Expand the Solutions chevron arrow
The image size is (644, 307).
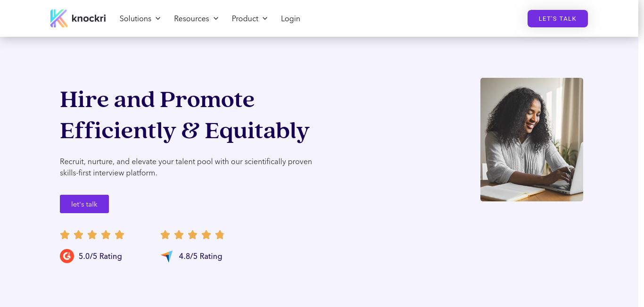coord(158,18)
